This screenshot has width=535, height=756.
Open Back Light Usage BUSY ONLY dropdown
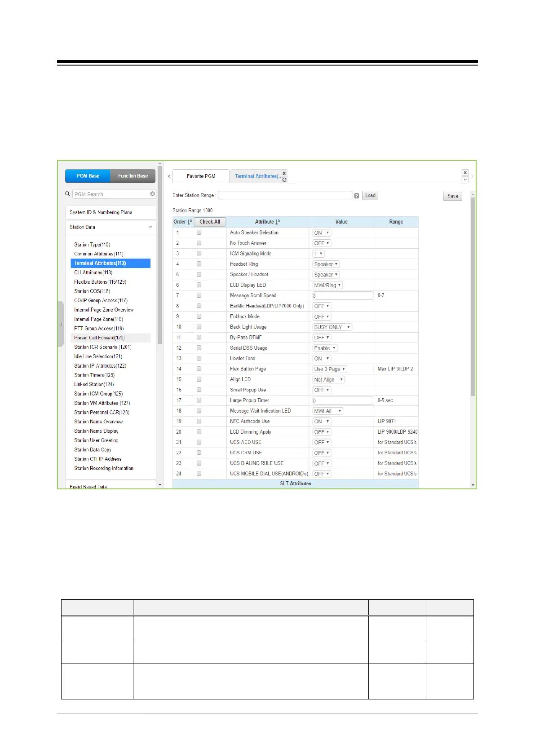click(x=332, y=327)
